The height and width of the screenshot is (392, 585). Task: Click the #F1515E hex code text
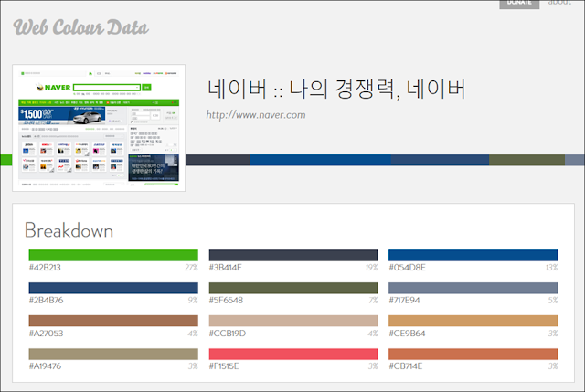pyautogui.click(x=224, y=366)
